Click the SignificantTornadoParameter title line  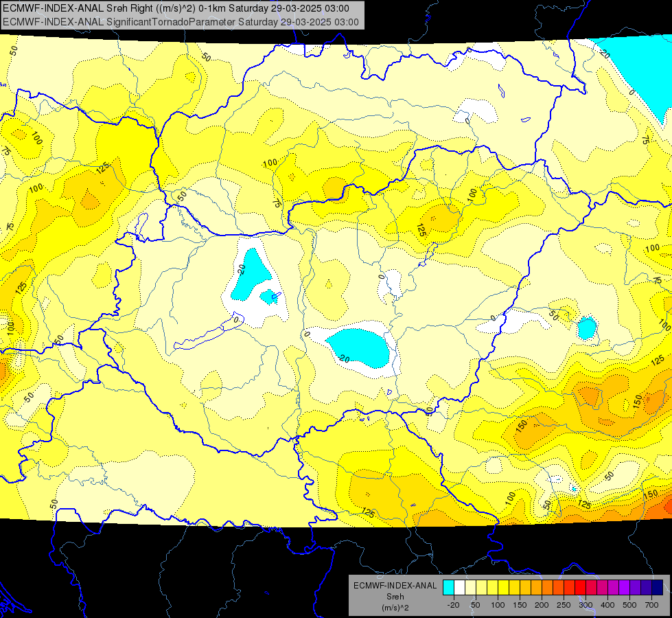pos(181,22)
